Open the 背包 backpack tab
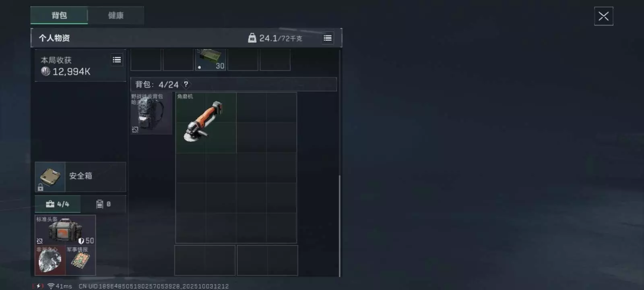This screenshot has width=644, height=290. (59, 15)
